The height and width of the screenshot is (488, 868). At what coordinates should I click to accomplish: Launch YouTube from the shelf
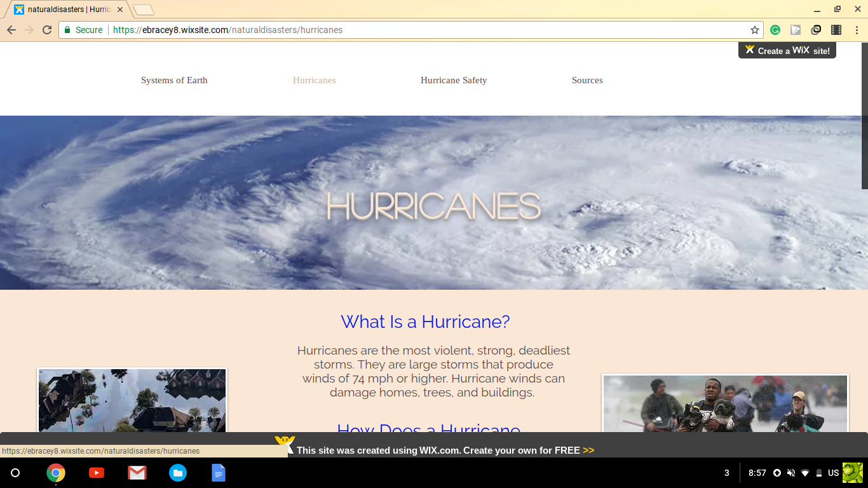coord(97,473)
